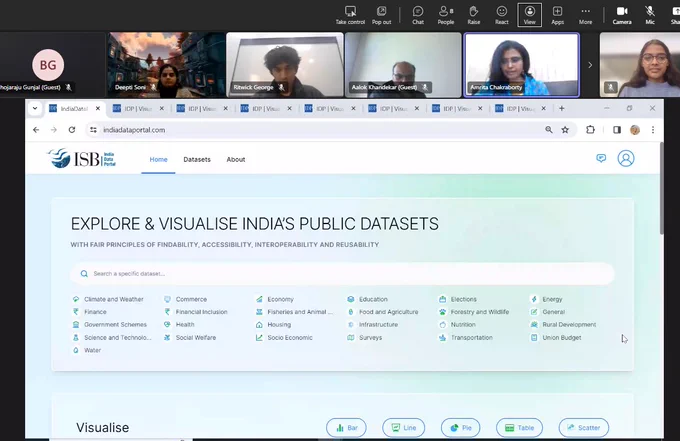Bookmark this page with the star
Image resolution: width=680 pixels, height=441 pixels.
coord(565,130)
